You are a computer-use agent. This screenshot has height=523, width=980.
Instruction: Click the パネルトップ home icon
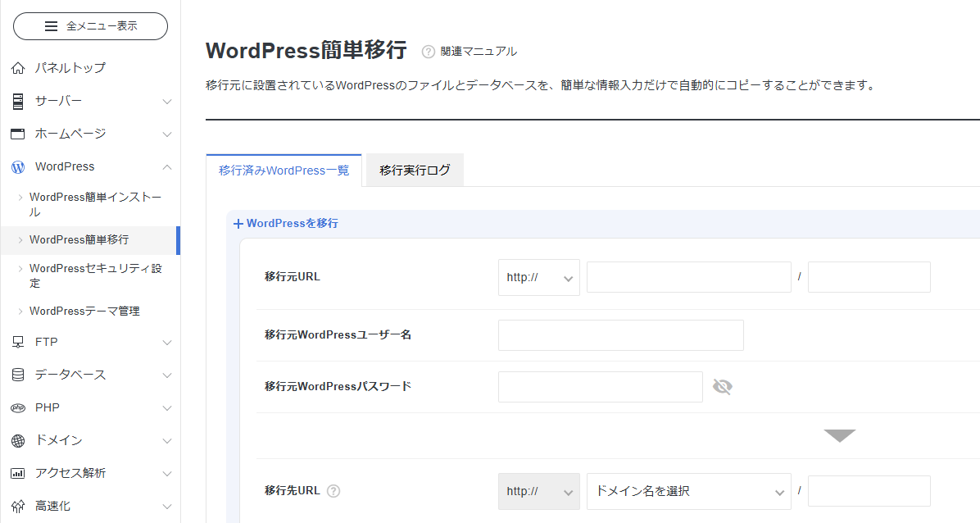click(x=18, y=67)
